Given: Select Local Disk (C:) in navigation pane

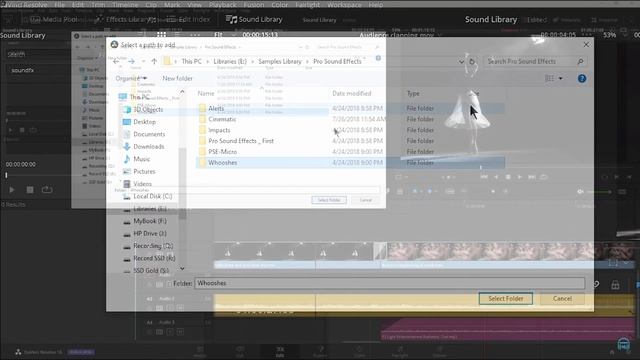Looking at the screenshot, I should click(152, 196).
